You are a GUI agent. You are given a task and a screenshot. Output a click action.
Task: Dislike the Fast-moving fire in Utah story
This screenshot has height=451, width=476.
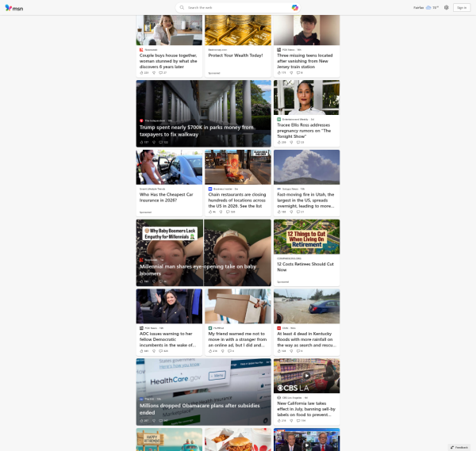(291, 212)
